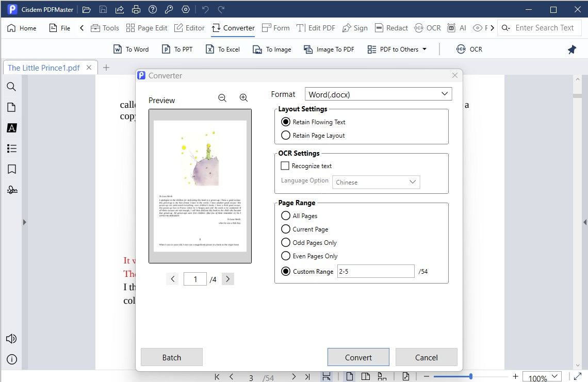
Task: Click the share export icon
Action: pyautogui.click(x=120, y=10)
